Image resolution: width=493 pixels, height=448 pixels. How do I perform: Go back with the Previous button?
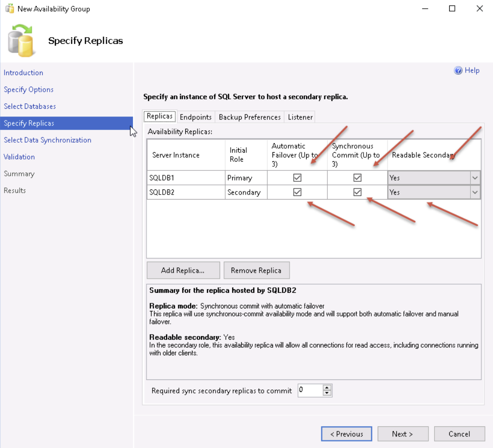pos(346,434)
